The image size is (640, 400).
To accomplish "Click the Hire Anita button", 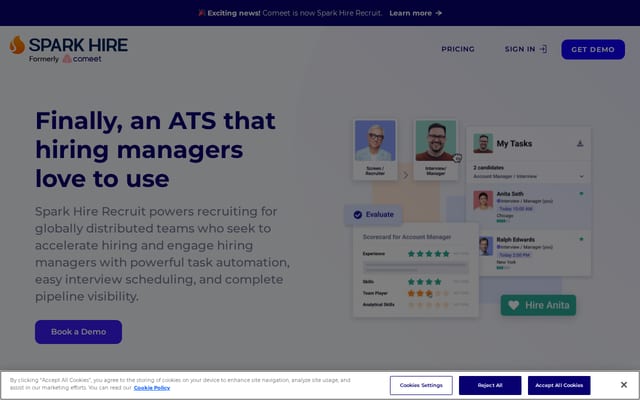I will pyautogui.click(x=538, y=305).
